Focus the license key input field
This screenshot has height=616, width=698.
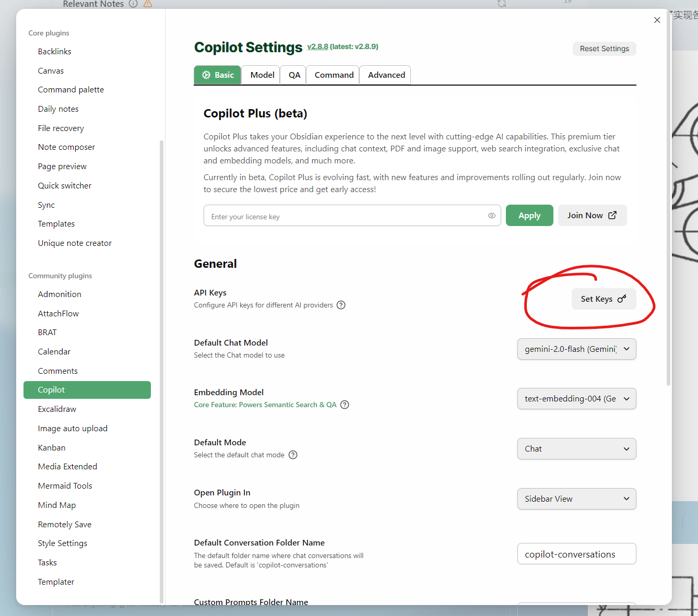pyautogui.click(x=352, y=216)
